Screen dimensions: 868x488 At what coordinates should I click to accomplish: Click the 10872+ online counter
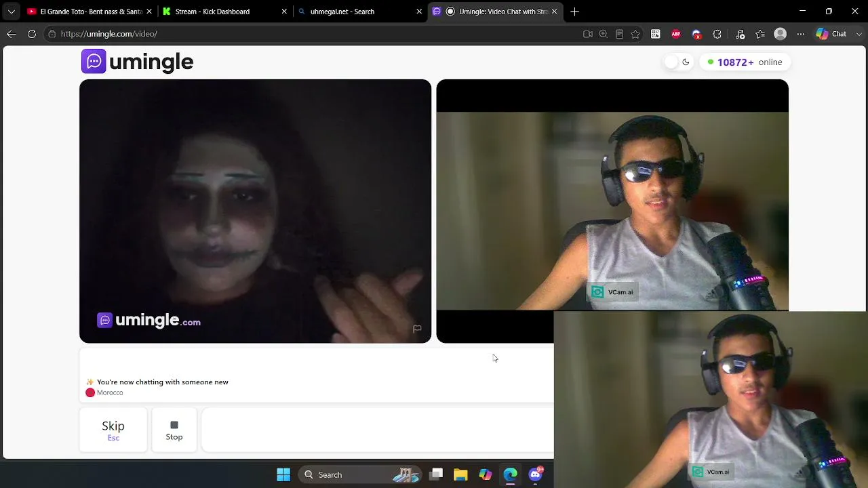click(745, 62)
